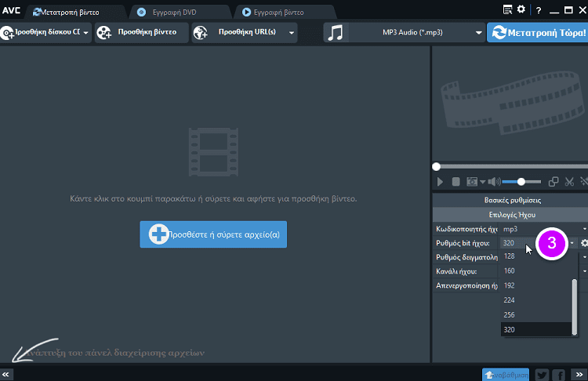Click gear icon beside audio bitrate field
Viewport: 588px width, 381px height.
(x=583, y=243)
